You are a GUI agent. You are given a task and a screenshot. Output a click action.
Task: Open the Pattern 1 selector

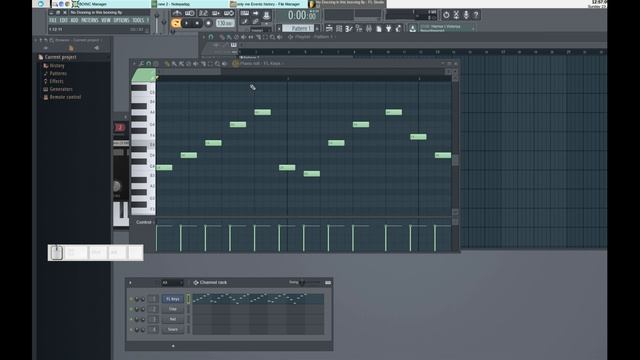click(298, 29)
